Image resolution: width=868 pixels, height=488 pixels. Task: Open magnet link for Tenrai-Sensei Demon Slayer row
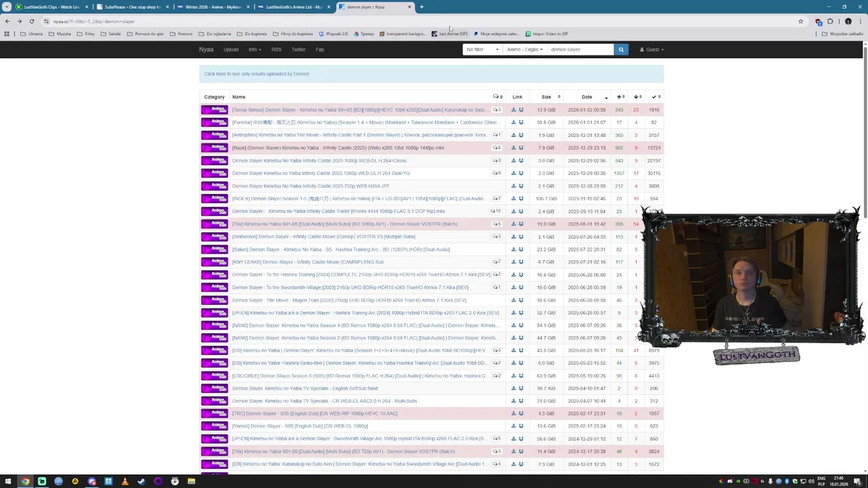click(x=521, y=110)
